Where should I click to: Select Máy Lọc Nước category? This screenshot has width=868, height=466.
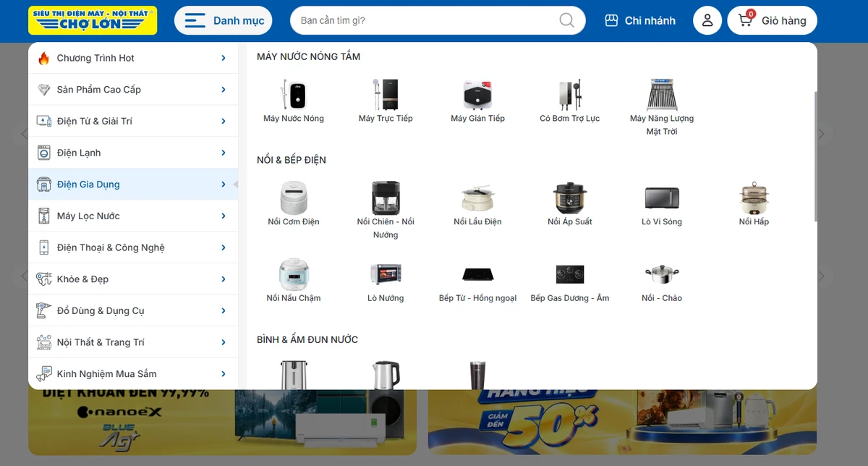pyautogui.click(x=133, y=216)
